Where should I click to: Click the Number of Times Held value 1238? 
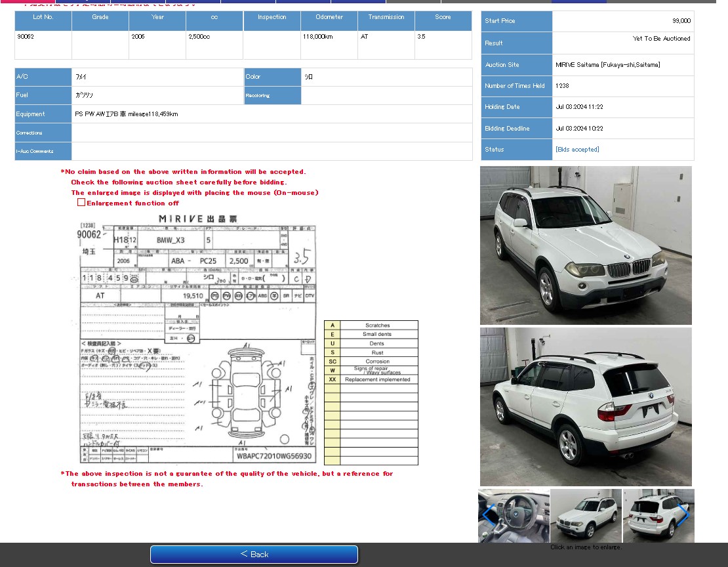[562, 85]
